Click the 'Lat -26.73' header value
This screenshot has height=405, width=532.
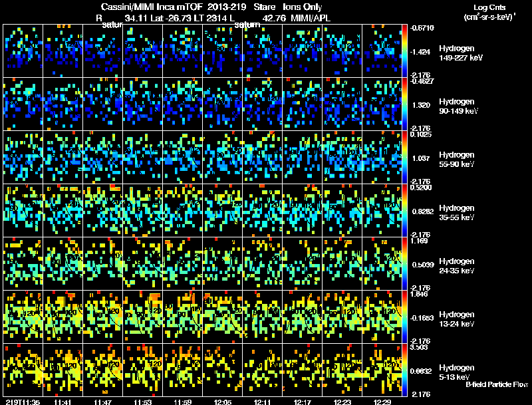pos(170,18)
